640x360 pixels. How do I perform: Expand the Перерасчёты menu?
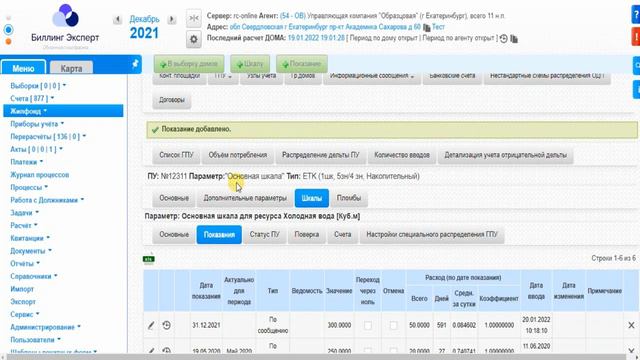point(48,136)
